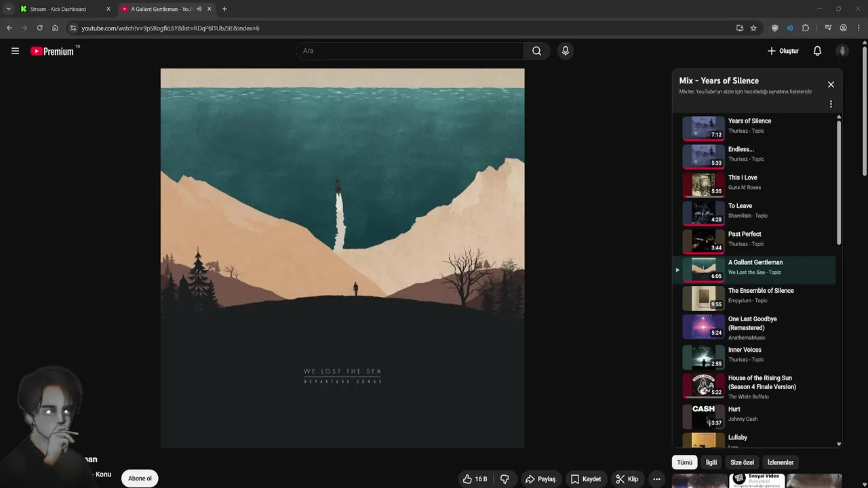Click the playlist panel scrollbar
The height and width of the screenshot is (488, 868).
pyautogui.click(x=839, y=183)
